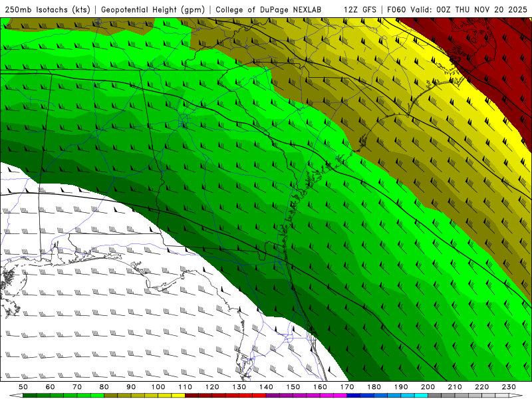Click the 70 label on the legend
Image resolution: width=532 pixels, height=399 pixels.
pos(77,387)
